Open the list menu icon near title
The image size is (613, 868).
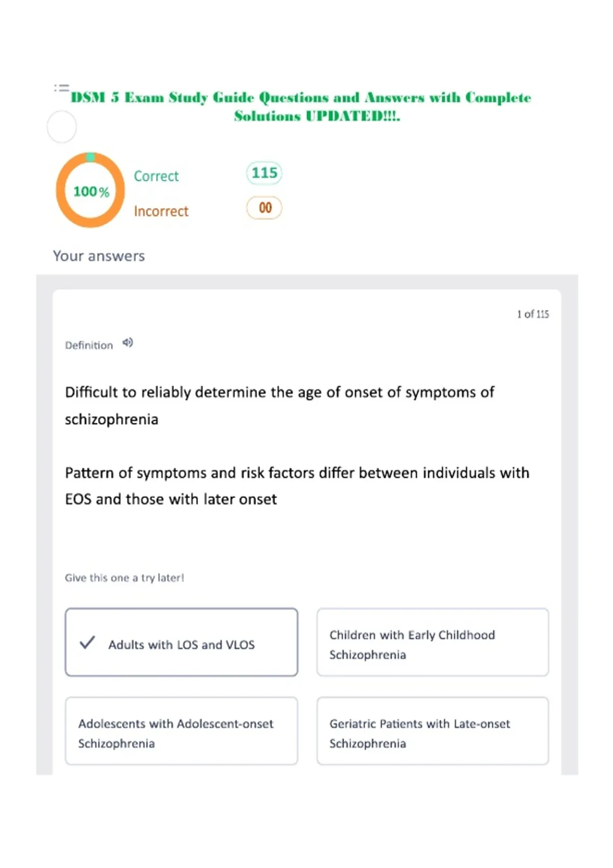[x=61, y=88]
